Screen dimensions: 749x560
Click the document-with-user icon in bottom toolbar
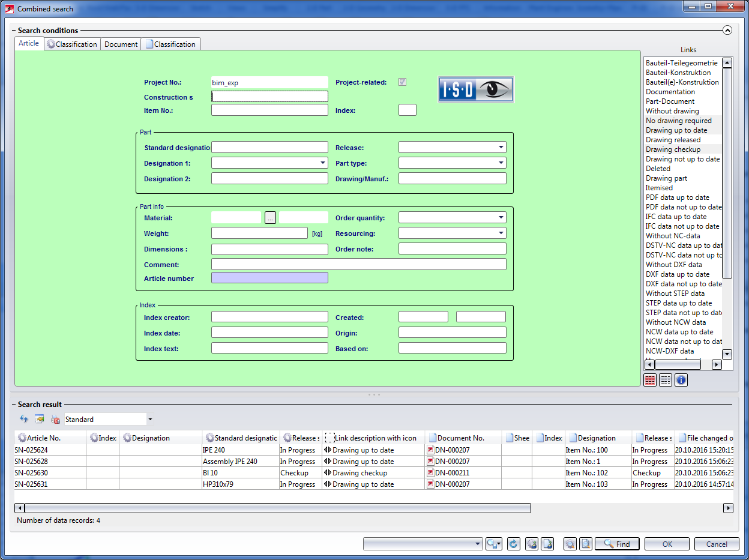(x=547, y=544)
